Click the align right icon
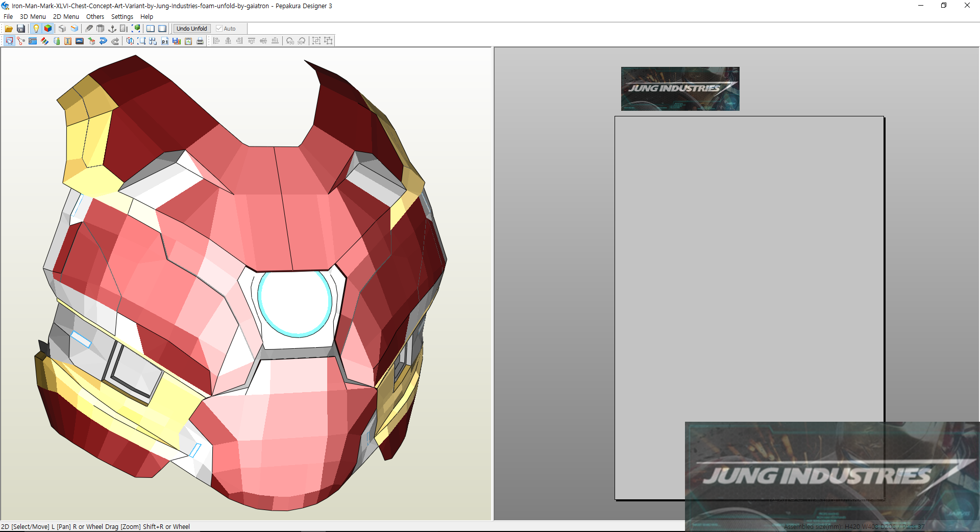 (x=240, y=41)
